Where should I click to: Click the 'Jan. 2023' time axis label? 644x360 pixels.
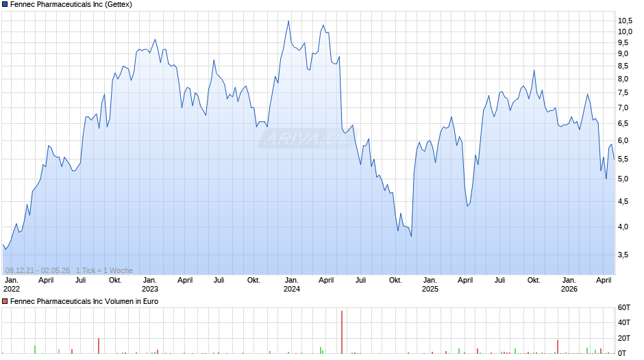[x=150, y=285]
